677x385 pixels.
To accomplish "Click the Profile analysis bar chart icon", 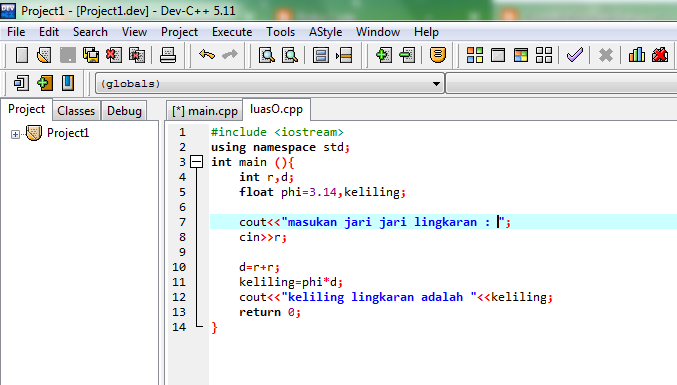I will click(x=637, y=55).
